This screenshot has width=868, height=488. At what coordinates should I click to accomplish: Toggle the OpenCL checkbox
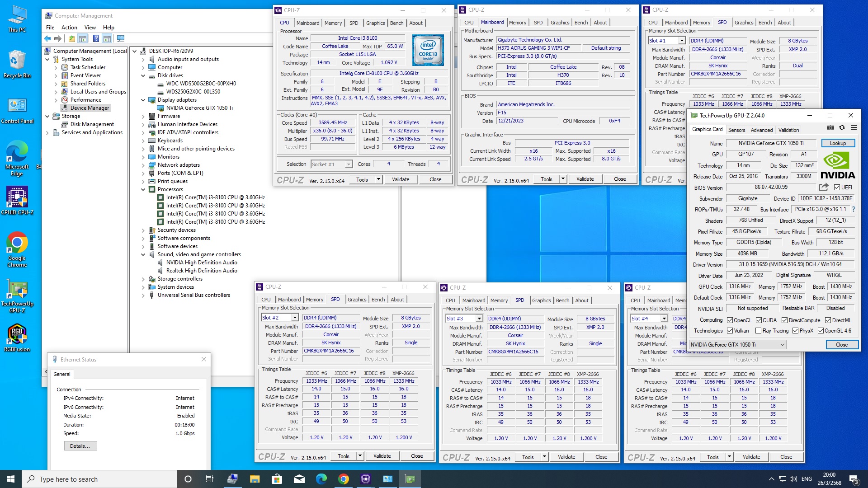tap(730, 320)
